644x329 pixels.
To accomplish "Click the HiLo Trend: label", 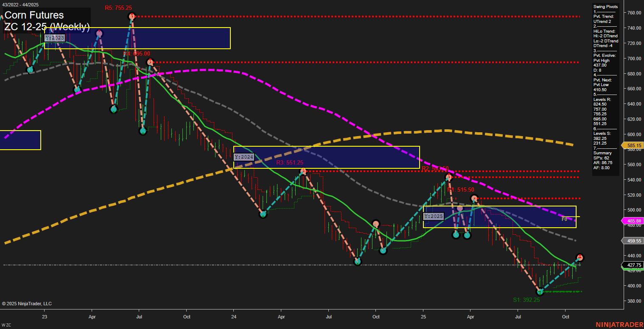I will [x=605, y=31].
